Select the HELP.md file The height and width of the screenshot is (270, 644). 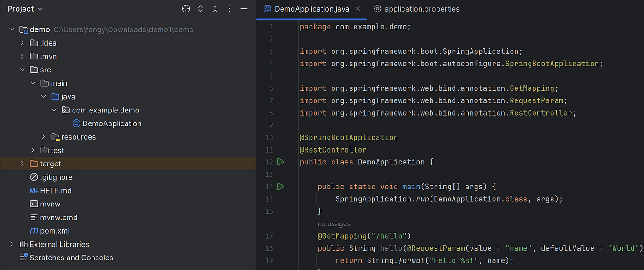point(56,190)
